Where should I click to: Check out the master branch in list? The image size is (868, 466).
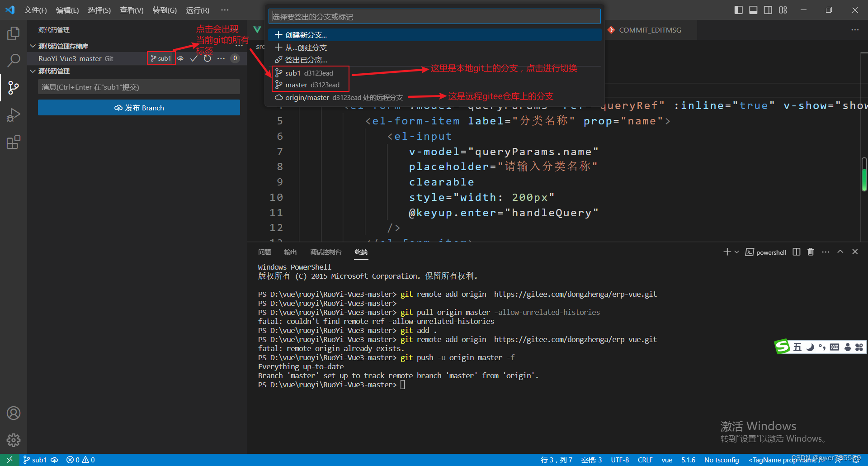pyautogui.click(x=434, y=85)
